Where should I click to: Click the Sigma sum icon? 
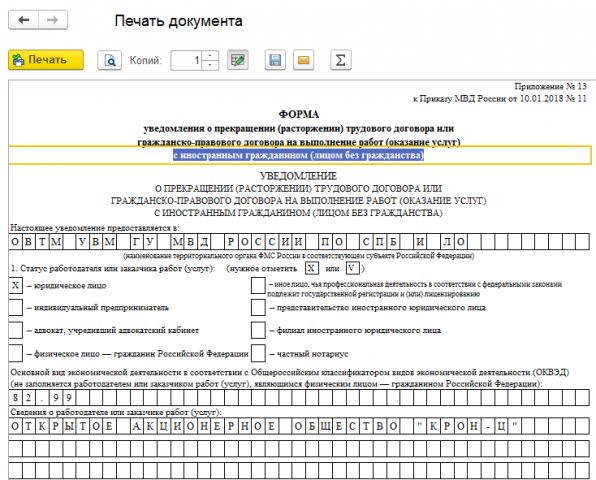341,60
